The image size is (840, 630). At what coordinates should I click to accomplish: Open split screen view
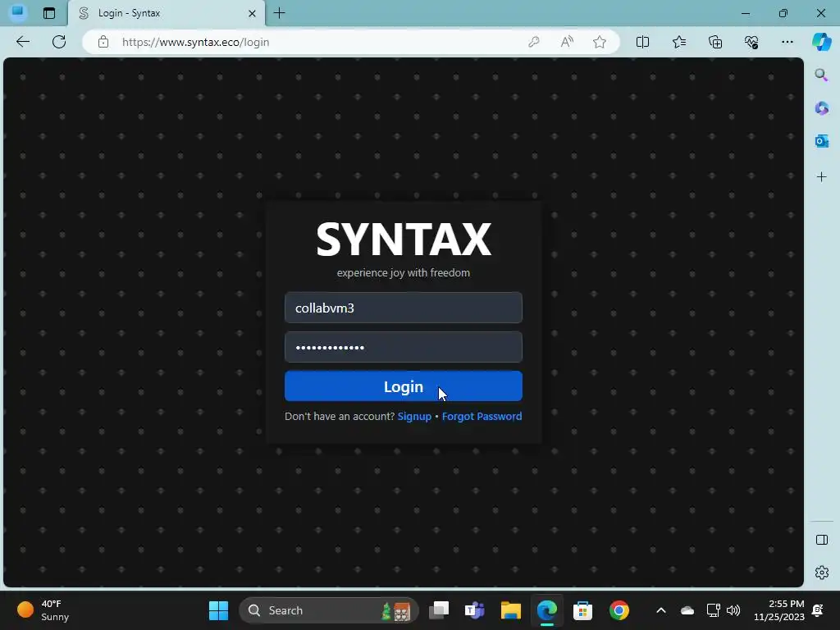coord(642,42)
